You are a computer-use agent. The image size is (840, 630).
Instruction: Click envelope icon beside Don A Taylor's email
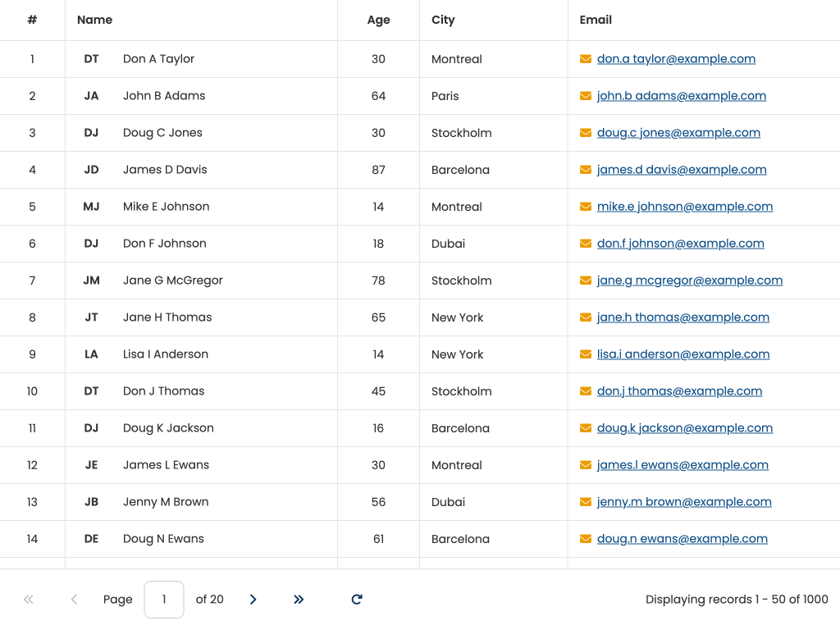(x=586, y=59)
